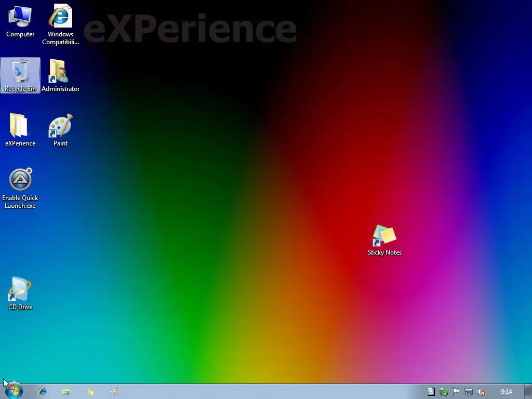Viewport: 532px width, 399px height.
Task: Click the 9:14 taskbar clock
Action: pyautogui.click(x=506, y=392)
